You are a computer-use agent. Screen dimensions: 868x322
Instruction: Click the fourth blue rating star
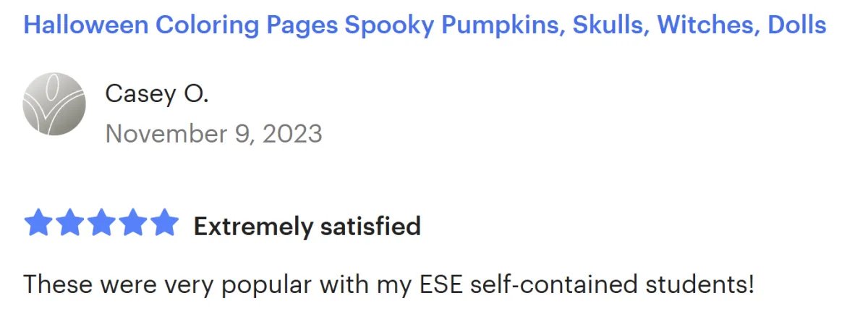(132, 223)
